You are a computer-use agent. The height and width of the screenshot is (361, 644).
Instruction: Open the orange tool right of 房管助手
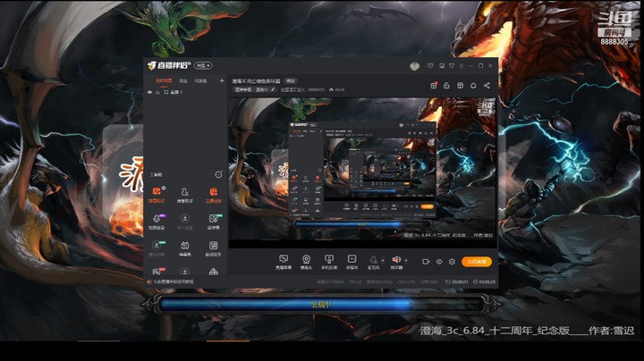point(213,195)
